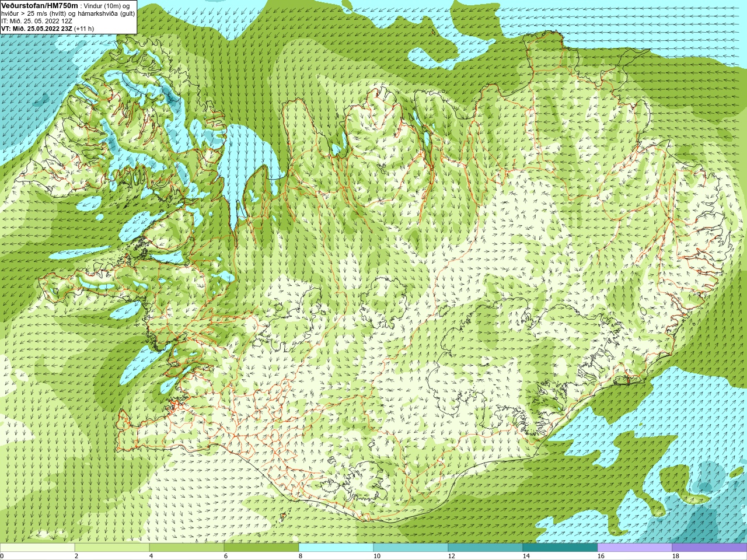
Task: Click the scale label '6'
Action: click(226, 556)
